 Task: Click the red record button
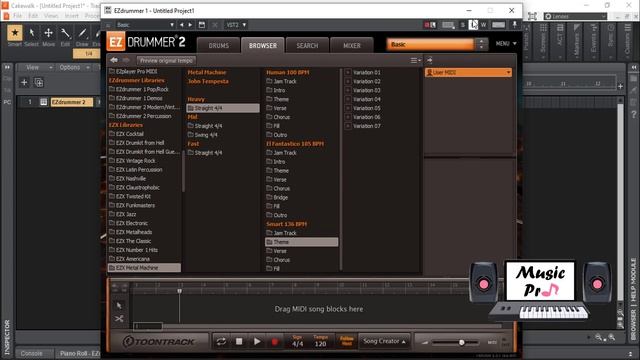[275, 341]
